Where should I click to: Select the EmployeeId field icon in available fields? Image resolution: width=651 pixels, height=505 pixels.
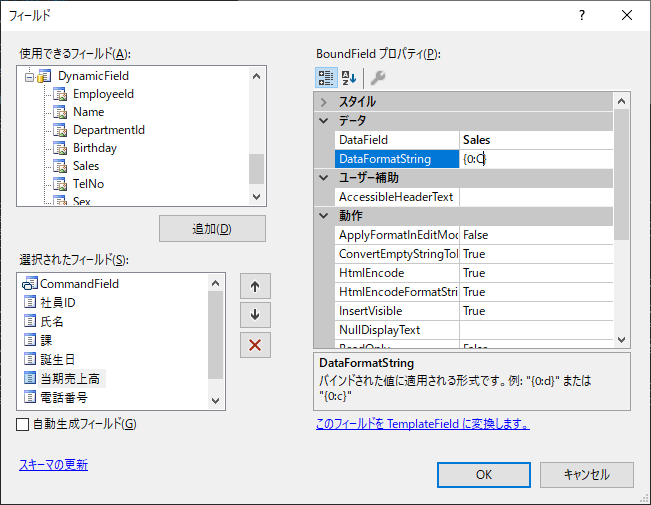[x=60, y=94]
